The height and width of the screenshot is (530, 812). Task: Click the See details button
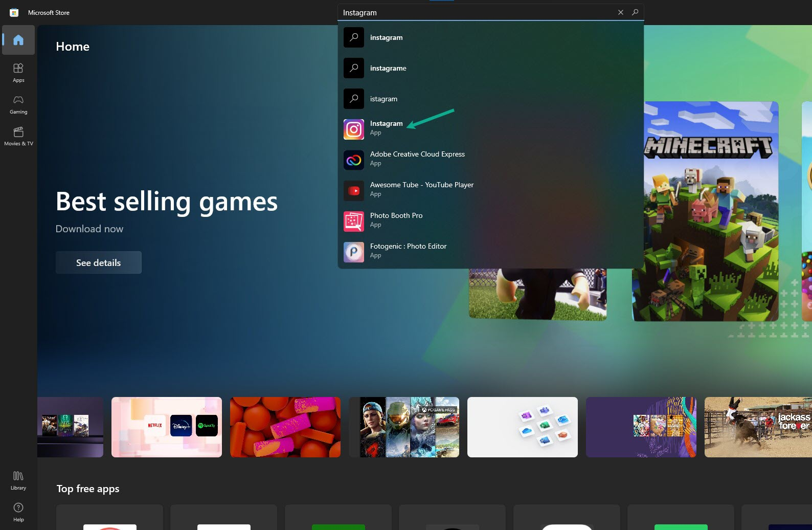[99, 262]
